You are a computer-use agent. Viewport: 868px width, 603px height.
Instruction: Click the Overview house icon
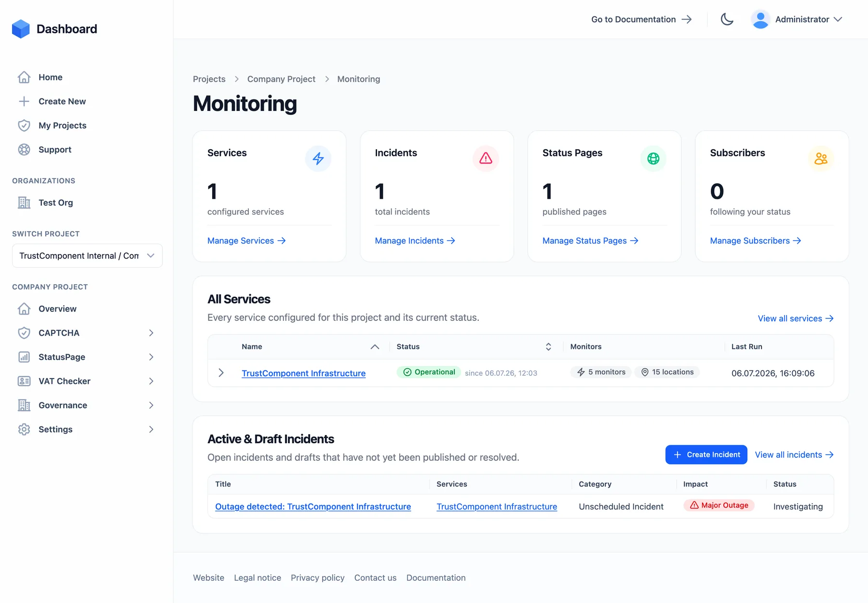(x=24, y=309)
